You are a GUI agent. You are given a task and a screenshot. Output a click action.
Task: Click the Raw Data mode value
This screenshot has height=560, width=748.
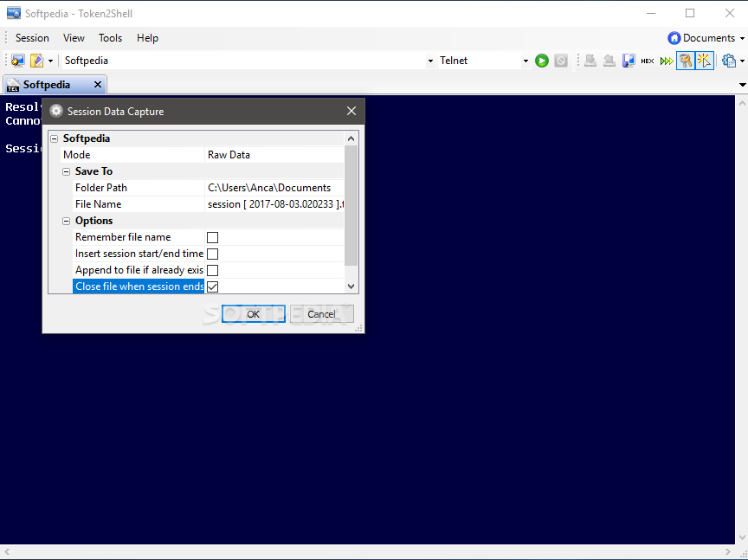[x=229, y=155]
